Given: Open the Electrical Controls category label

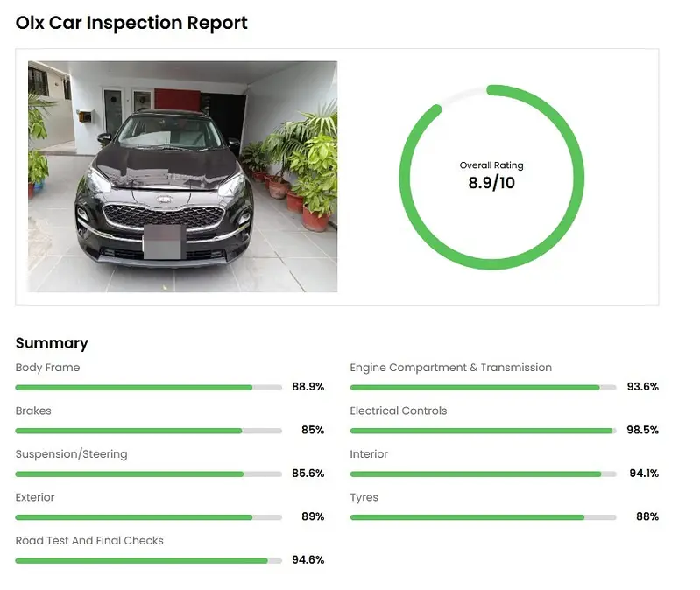Looking at the screenshot, I should pos(398,411).
